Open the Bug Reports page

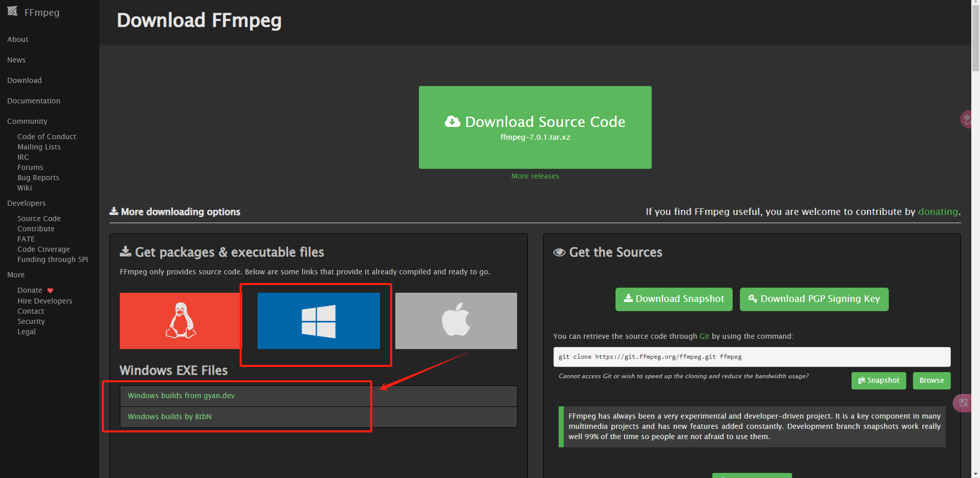38,177
